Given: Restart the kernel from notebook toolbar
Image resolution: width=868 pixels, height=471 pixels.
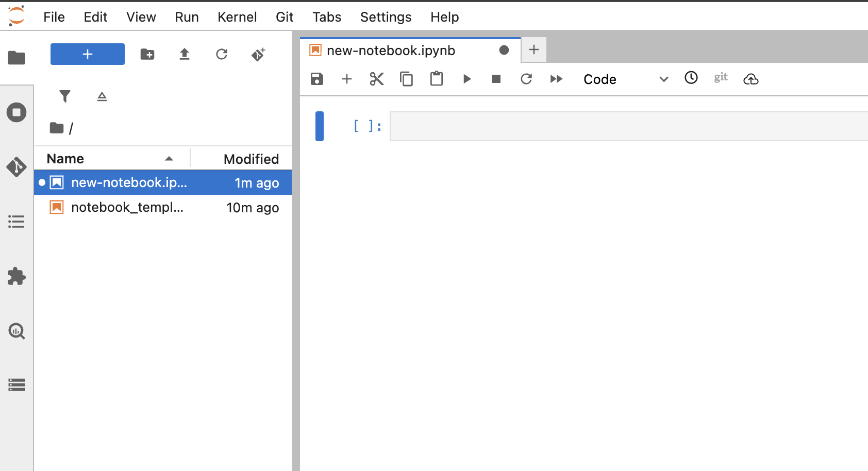Looking at the screenshot, I should [x=526, y=79].
